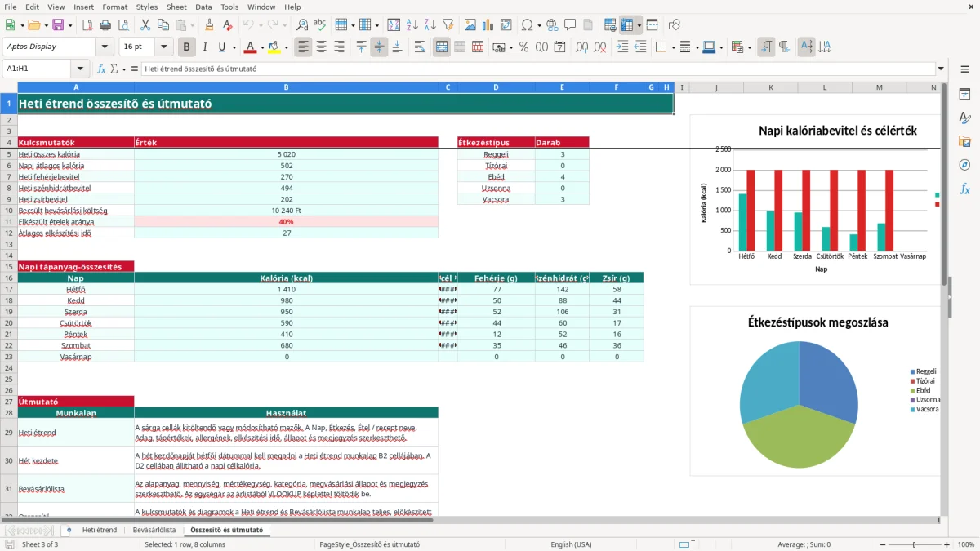This screenshot has height=551, width=980.
Task: Insert Image from toolbar
Action: [x=470, y=25]
